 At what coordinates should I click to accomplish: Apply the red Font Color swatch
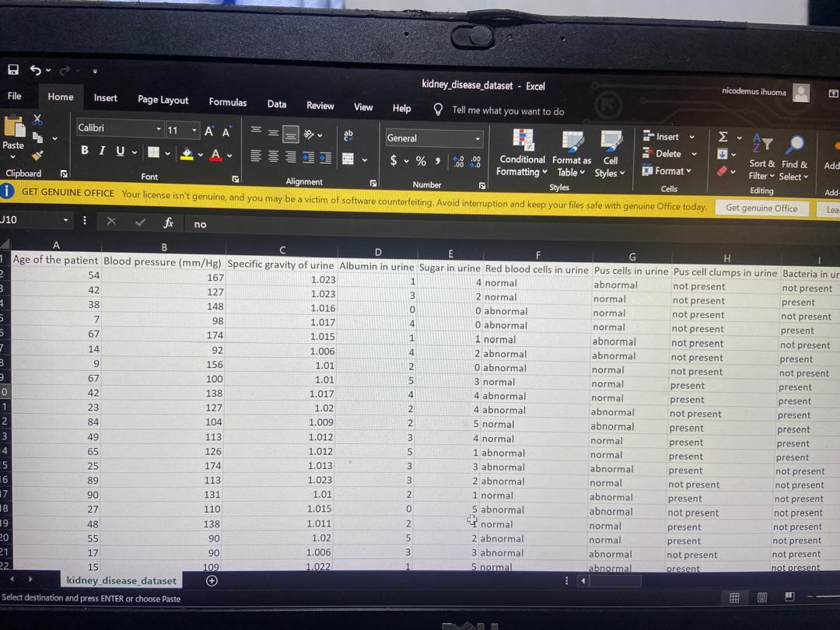click(x=216, y=156)
